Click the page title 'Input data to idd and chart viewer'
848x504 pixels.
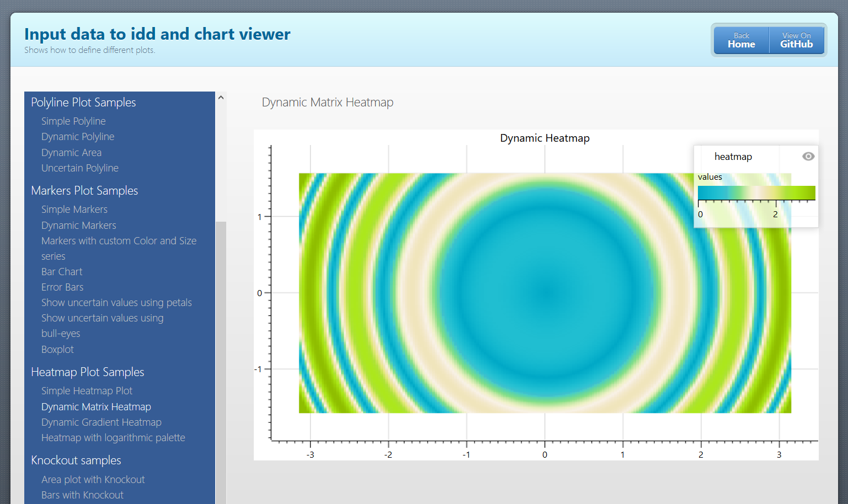[x=157, y=34]
